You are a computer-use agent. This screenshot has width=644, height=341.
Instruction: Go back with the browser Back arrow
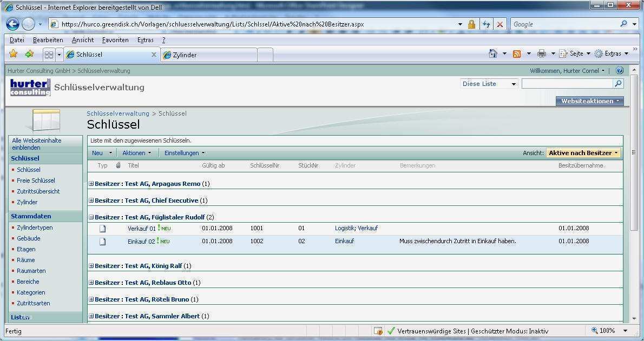click(13, 24)
